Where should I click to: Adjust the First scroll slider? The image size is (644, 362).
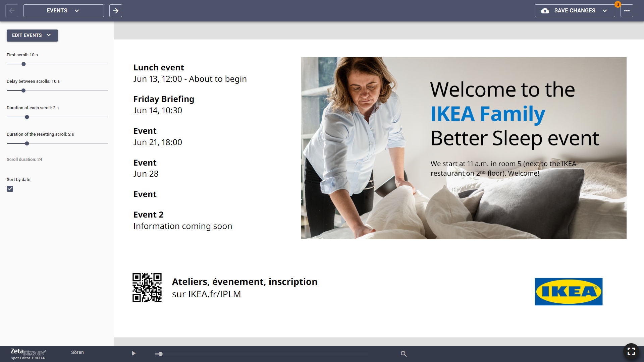[23, 64]
